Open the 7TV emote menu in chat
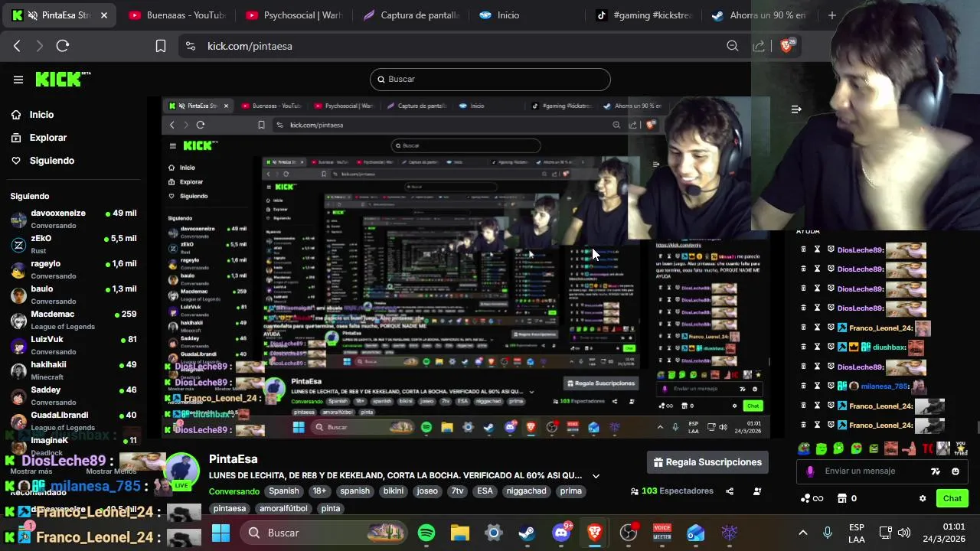This screenshot has height=551, width=980. click(936, 471)
